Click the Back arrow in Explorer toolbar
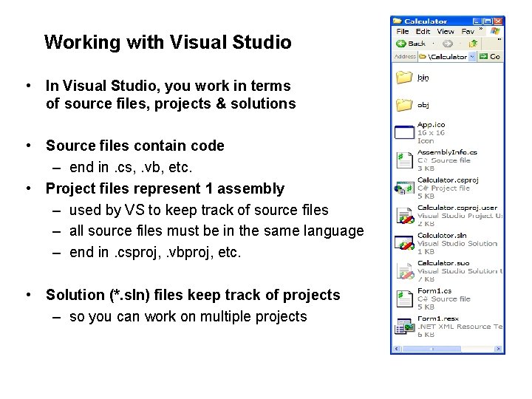Viewport: 532px width, 399px height. pyautogui.click(x=401, y=44)
